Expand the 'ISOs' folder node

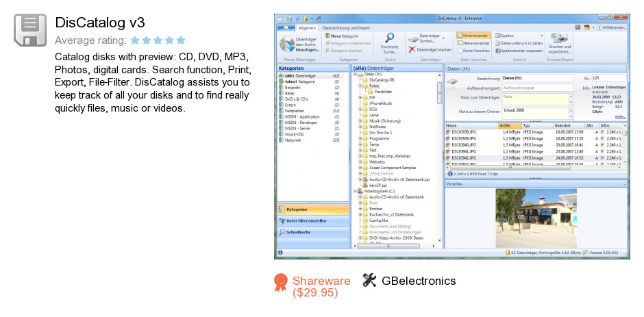click(x=360, y=110)
